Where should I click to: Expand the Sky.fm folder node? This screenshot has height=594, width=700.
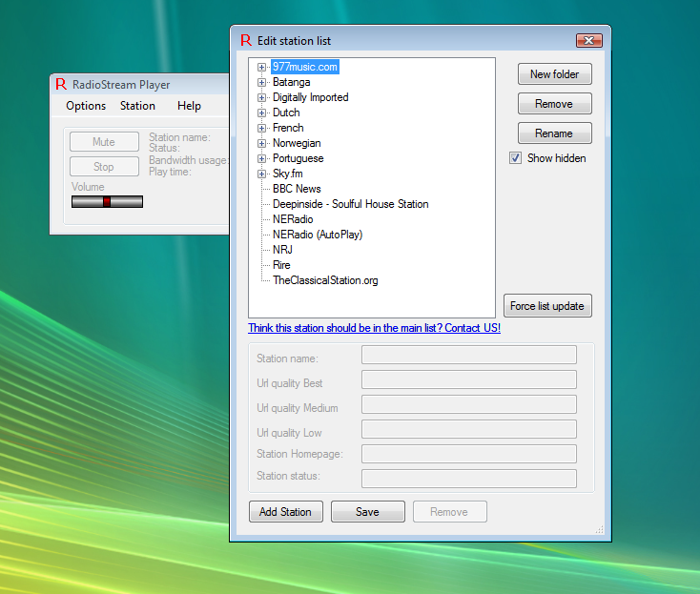261,174
